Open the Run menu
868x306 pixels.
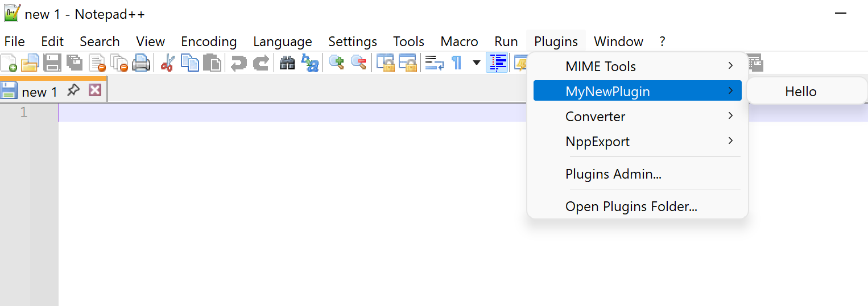coord(506,42)
